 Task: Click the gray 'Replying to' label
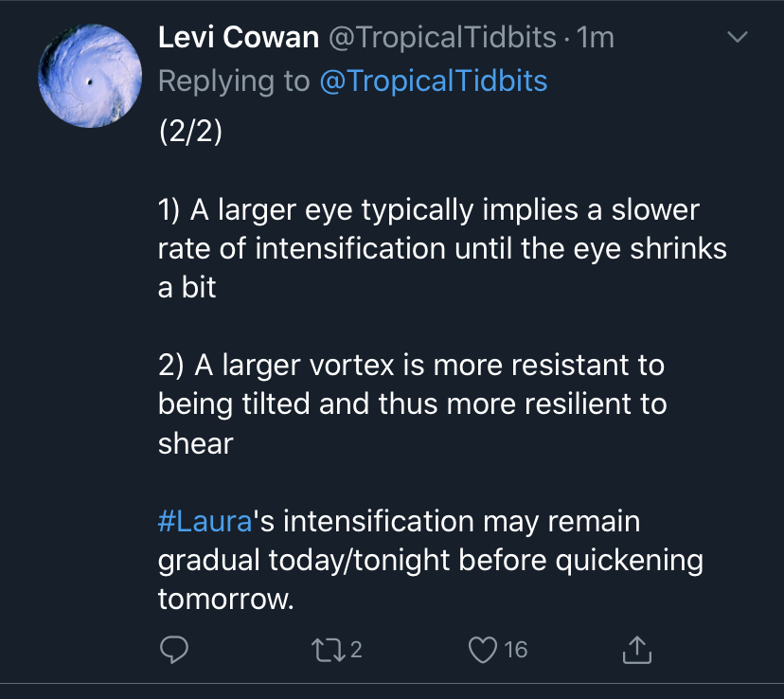coord(234,81)
